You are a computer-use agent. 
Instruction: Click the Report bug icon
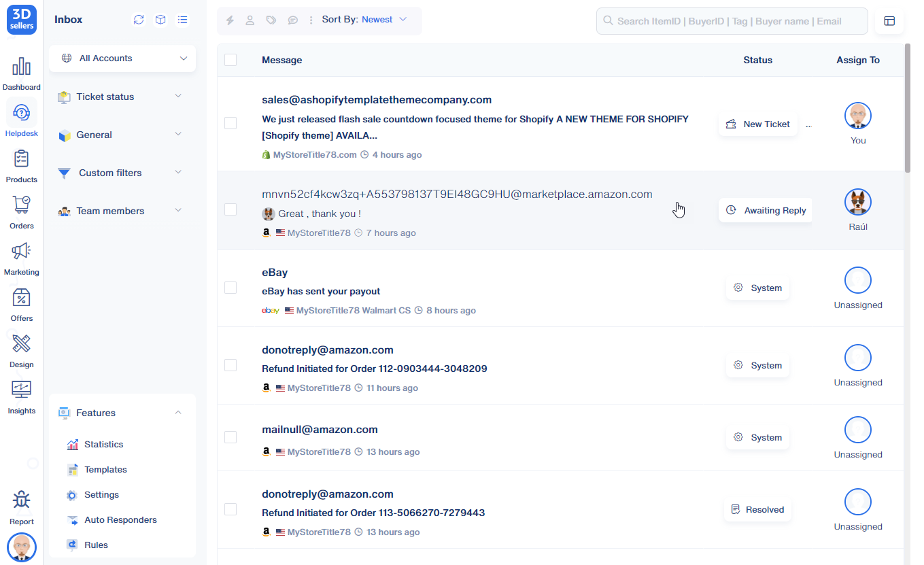(21, 507)
